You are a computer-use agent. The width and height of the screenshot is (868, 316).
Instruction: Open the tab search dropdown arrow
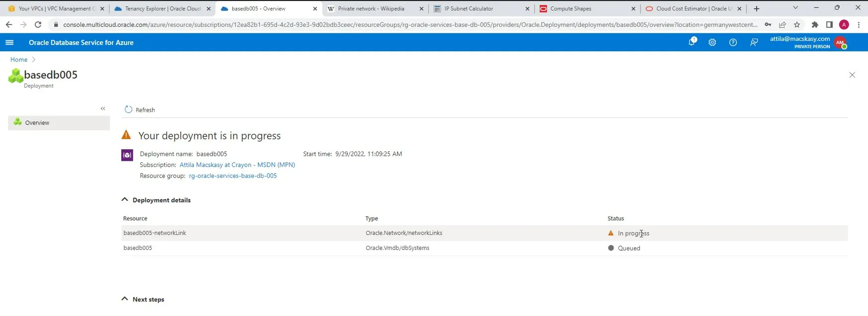click(x=795, y=8)
